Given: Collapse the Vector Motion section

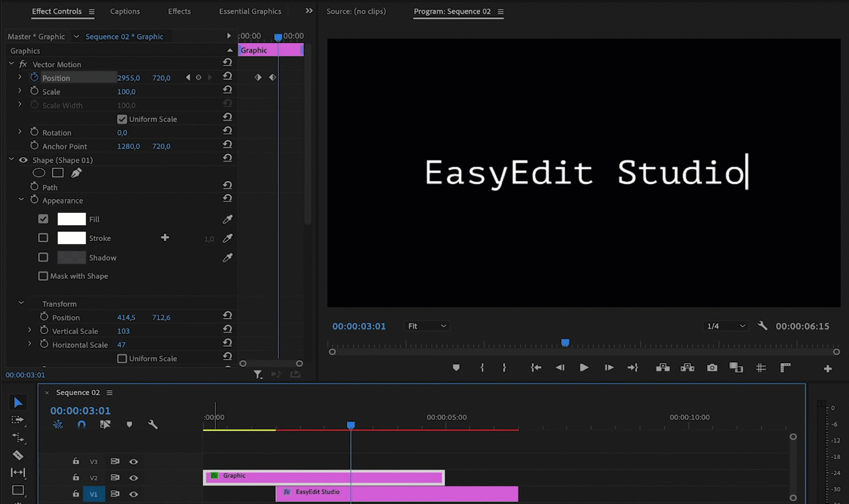Looking at the screenshot, I should pyautogui.click(x=10, y=64).
